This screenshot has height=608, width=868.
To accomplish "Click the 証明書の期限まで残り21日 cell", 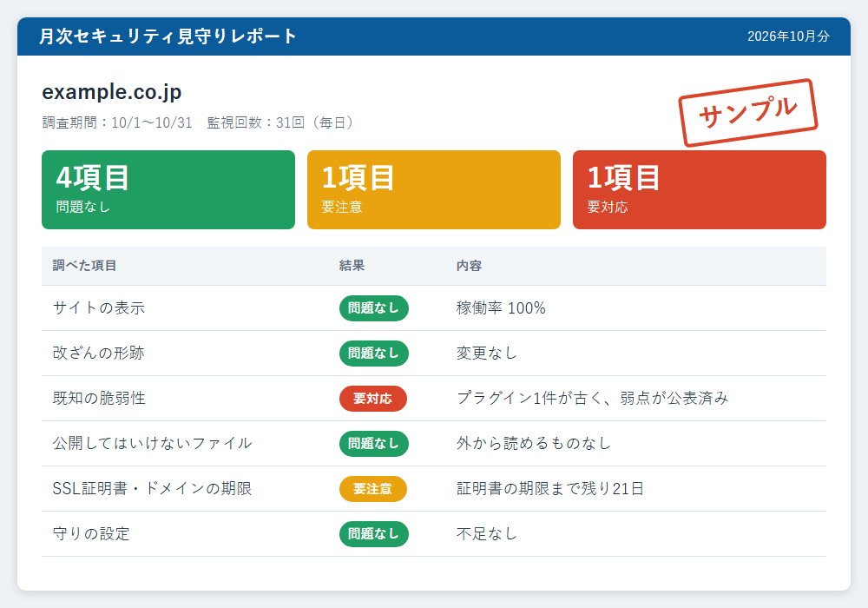I will [x=550, y=488].
